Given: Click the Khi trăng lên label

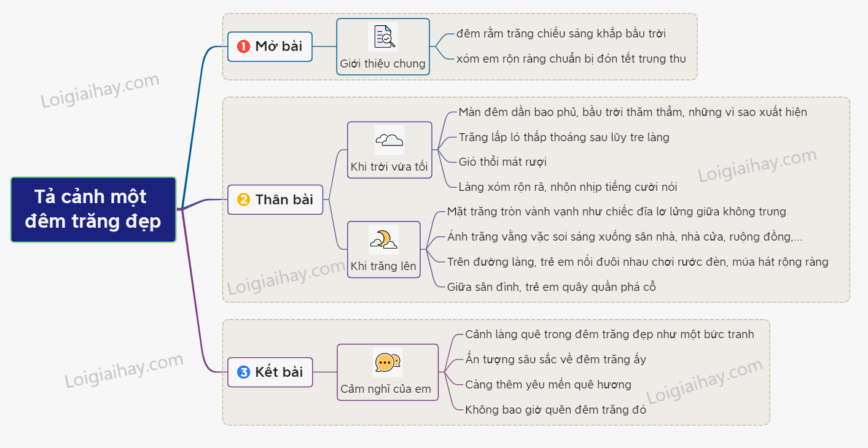Looking at the screenshot, I should coord(383,266).
